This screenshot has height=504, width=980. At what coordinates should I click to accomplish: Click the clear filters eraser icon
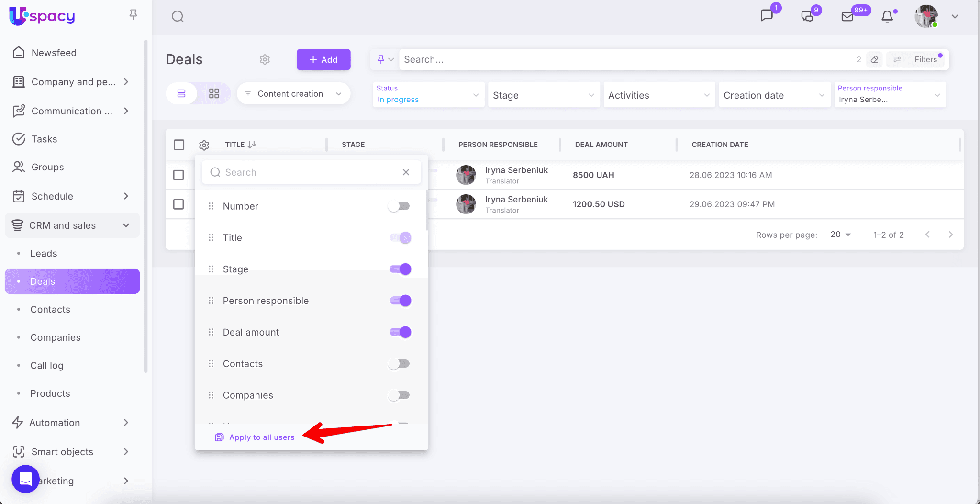(874, 59)
